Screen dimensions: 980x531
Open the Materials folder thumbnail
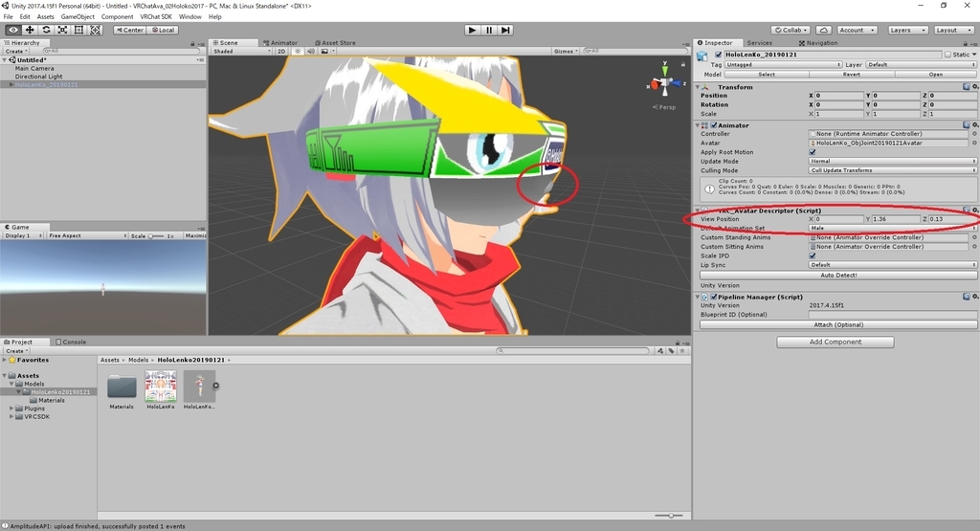[x=122, y=387]
